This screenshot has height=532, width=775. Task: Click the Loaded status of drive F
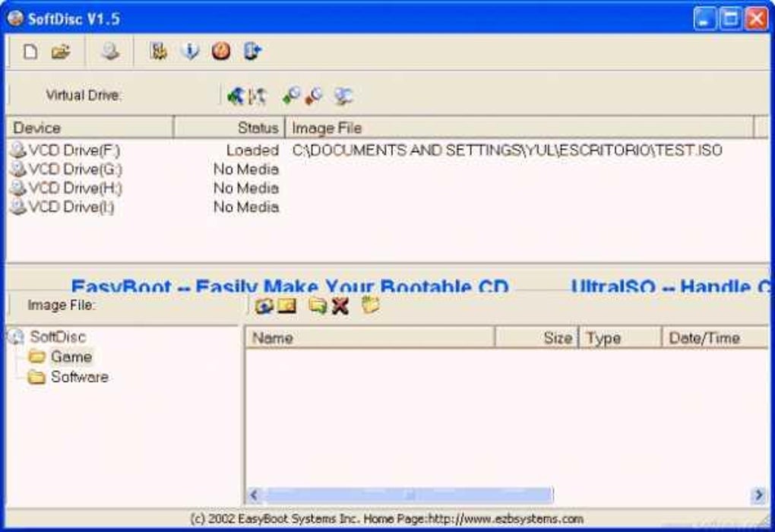point(252,150)
